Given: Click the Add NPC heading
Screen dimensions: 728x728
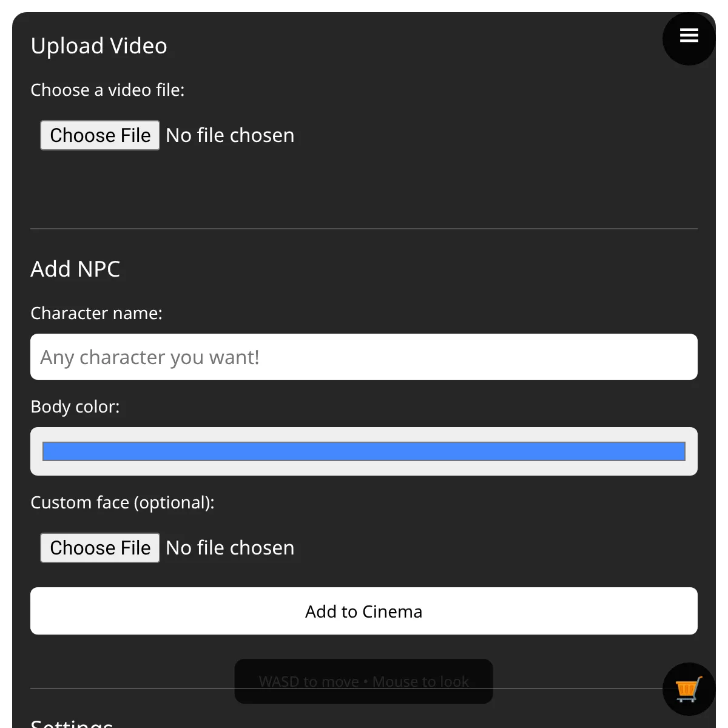Looking at the screenshot, I should tap(75, 269).
